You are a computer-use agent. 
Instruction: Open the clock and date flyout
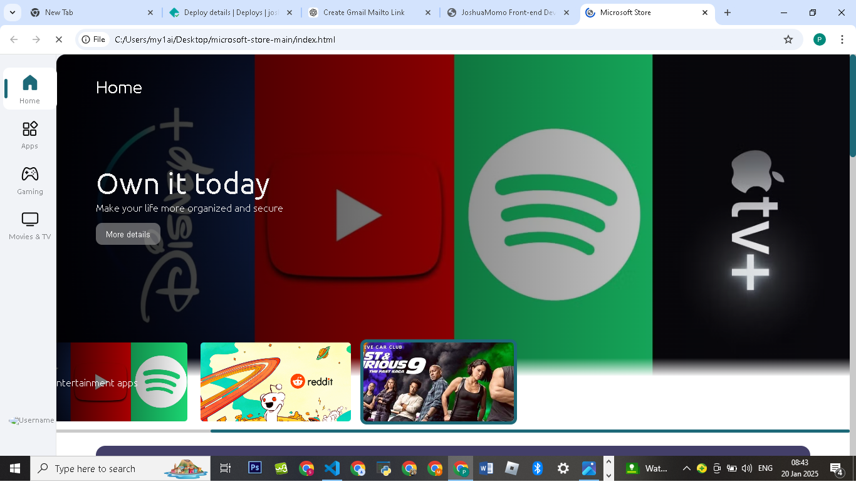pyautogui.click(x=800, y=468)
